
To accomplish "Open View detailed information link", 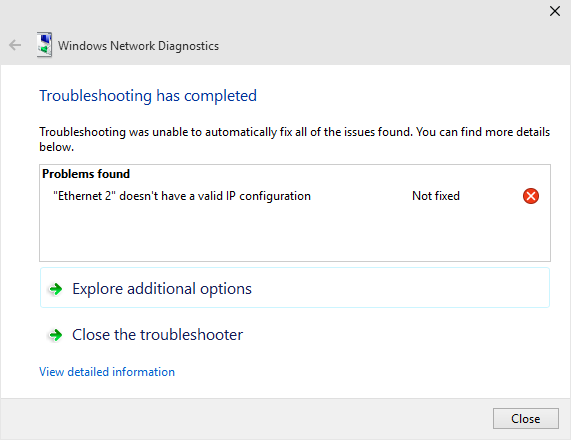I will tap(107, 372).
